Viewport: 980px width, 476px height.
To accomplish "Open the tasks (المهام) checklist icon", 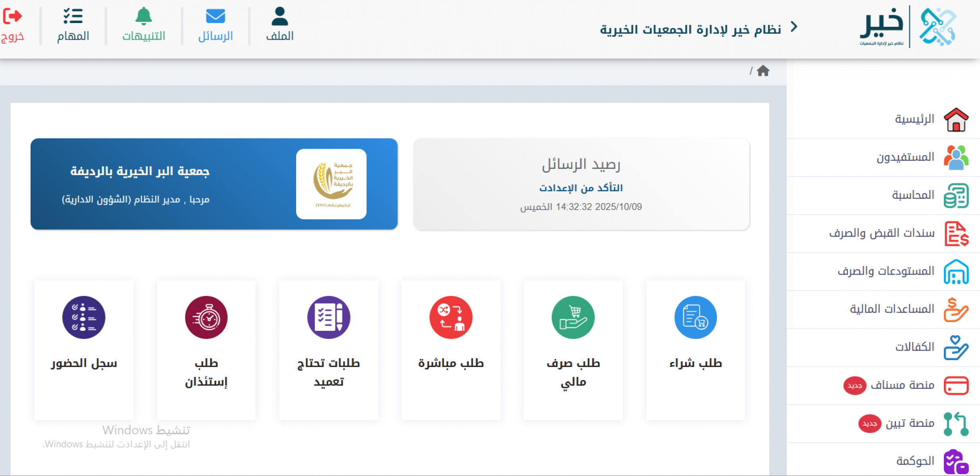I will (x=73, y=17).
